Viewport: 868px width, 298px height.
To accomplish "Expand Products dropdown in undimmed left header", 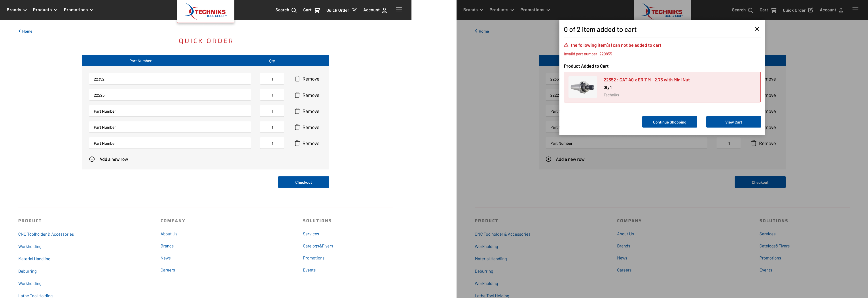I will (x=45, y=10).
